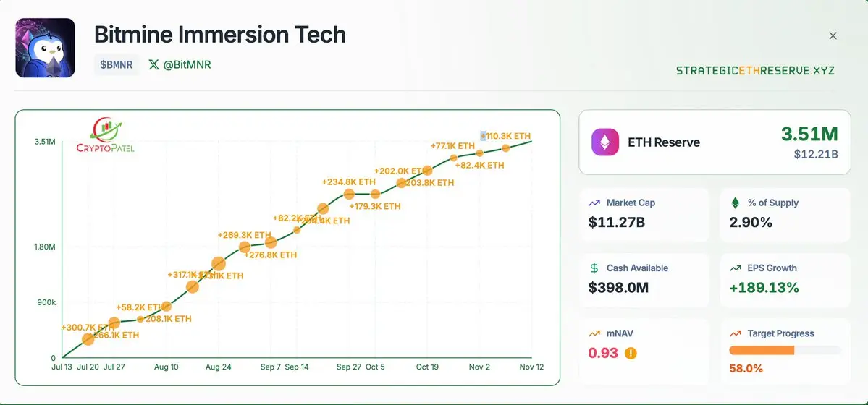Click the Target Progress orange bar
This screenshot has height=405, width=868.
tap(762, 350)
